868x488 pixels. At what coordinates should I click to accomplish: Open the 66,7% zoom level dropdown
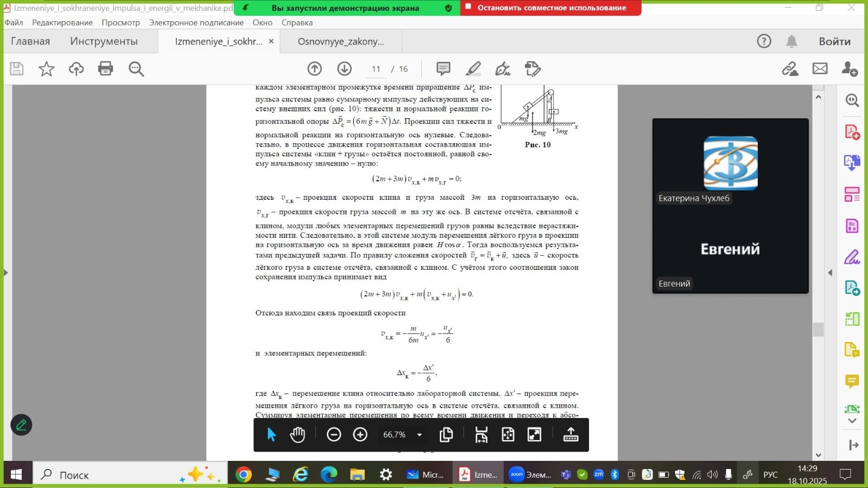coord(419,435)
